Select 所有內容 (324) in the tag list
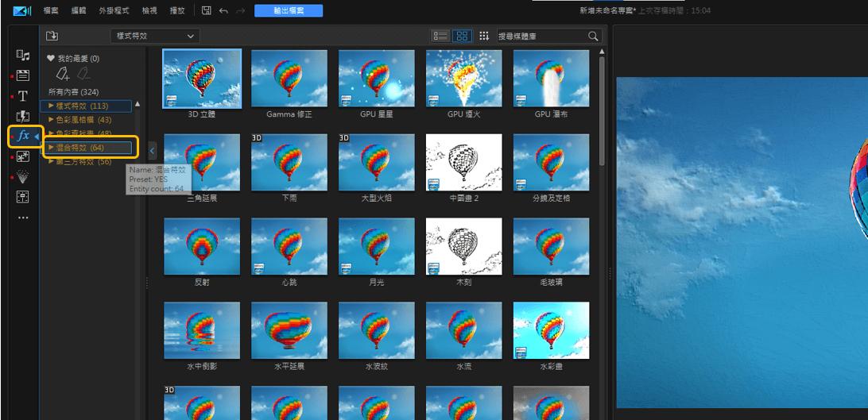The height and width of the screenshot is (420, 868). [74, 92]
